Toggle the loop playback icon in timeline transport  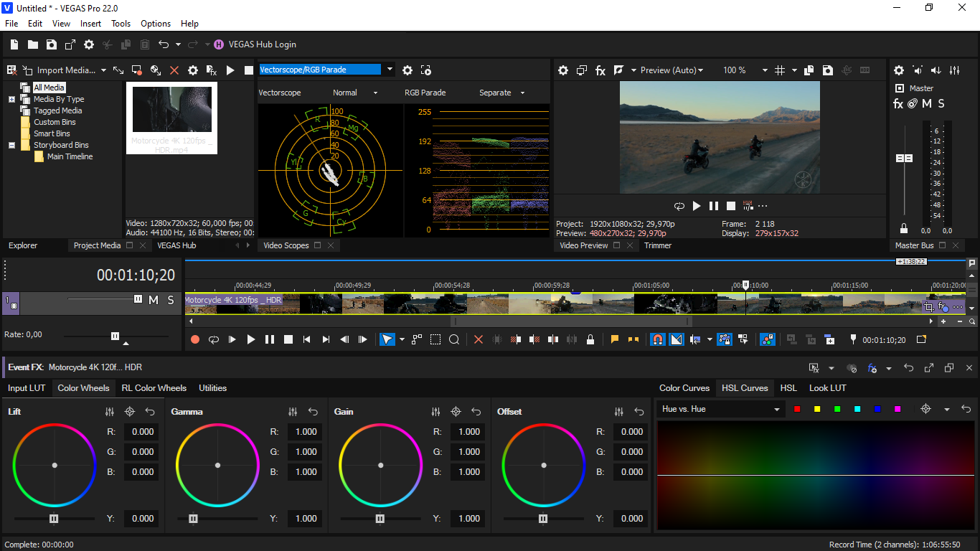tap(214, 339)
